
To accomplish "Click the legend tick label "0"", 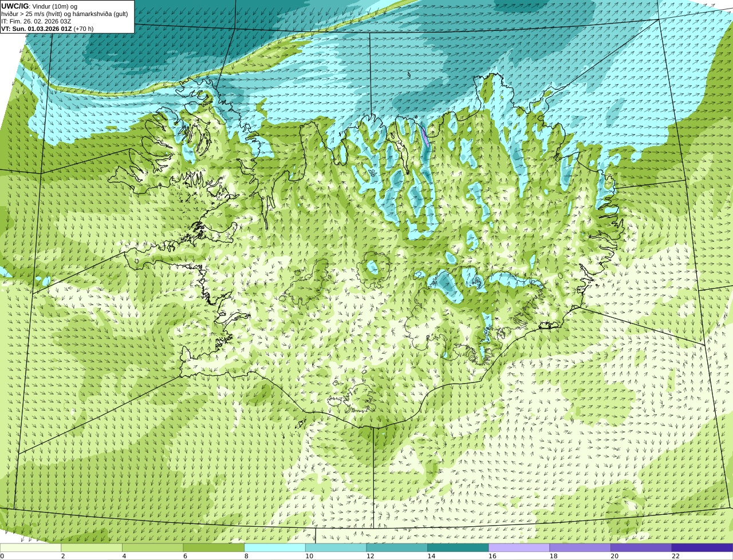I will click(2, 556).
